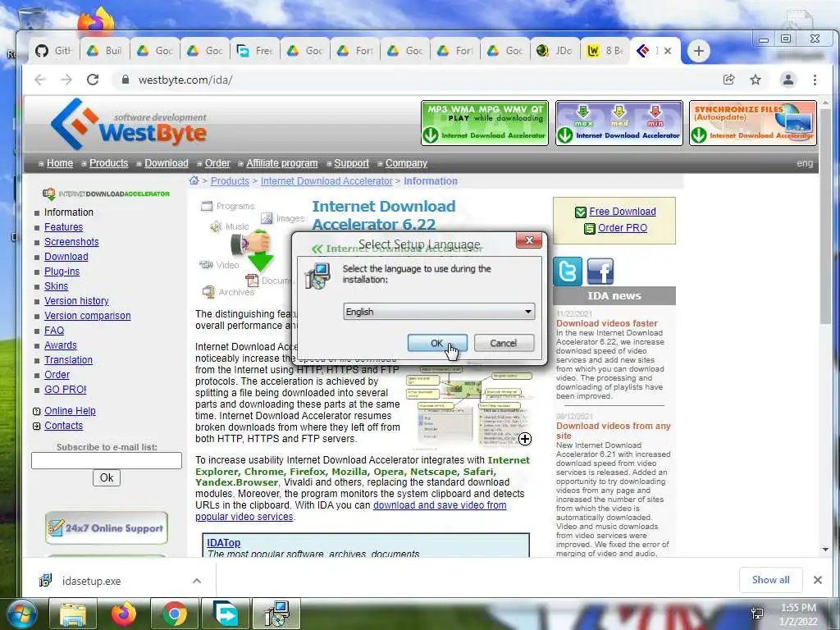The width and height of the screenshot is (840, 630).
Task: Open the Company menu item
Action: [406, 163]
